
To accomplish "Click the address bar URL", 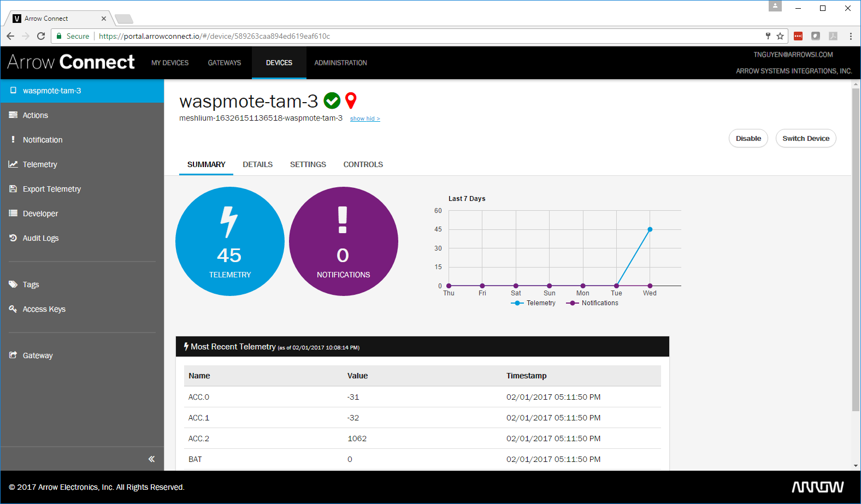I will (214, 36).
